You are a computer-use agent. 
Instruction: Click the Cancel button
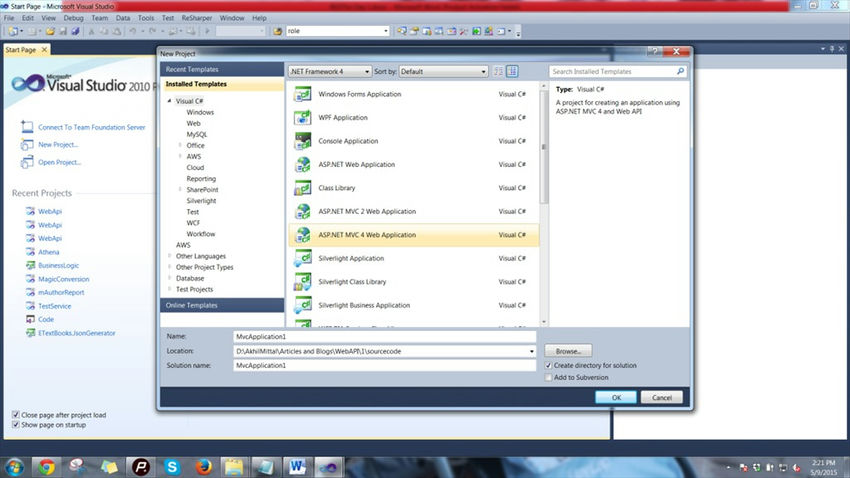coord(661,397)
